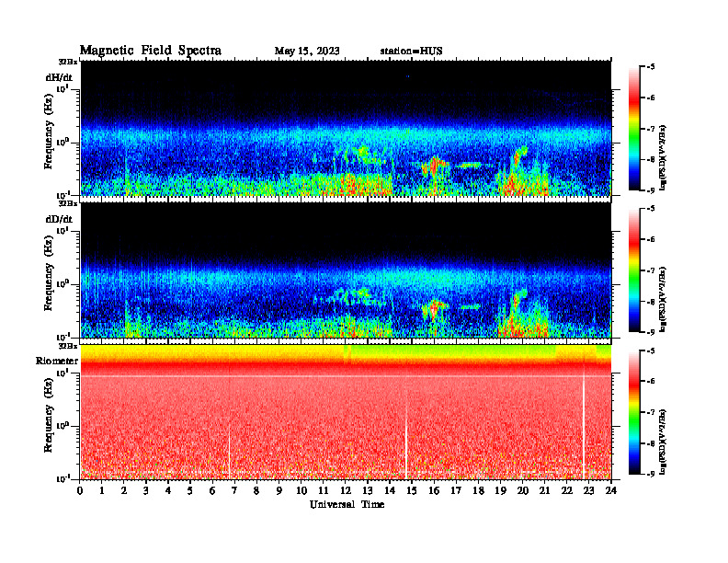Click the 'station=HUS' label
The width and height of the screenshot is (728, 563).
pyautogui.click(x=411, y=52)
